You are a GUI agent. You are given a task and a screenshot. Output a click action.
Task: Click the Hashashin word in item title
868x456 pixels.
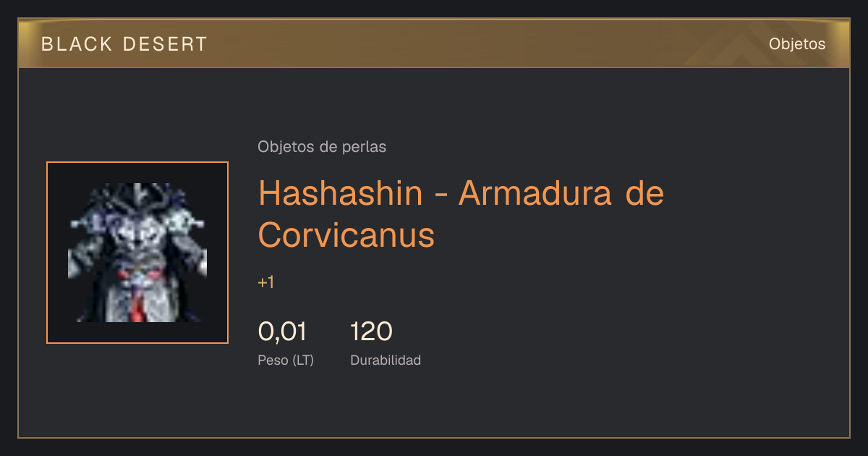pos(340,193)
